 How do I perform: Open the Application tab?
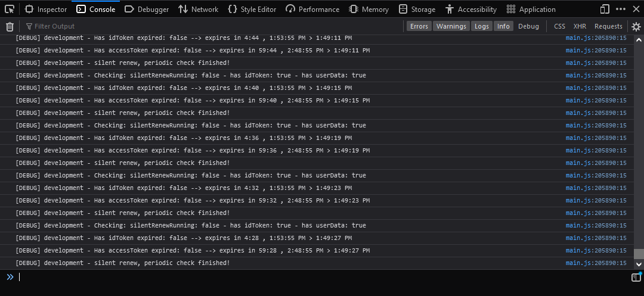coord(531,9)
